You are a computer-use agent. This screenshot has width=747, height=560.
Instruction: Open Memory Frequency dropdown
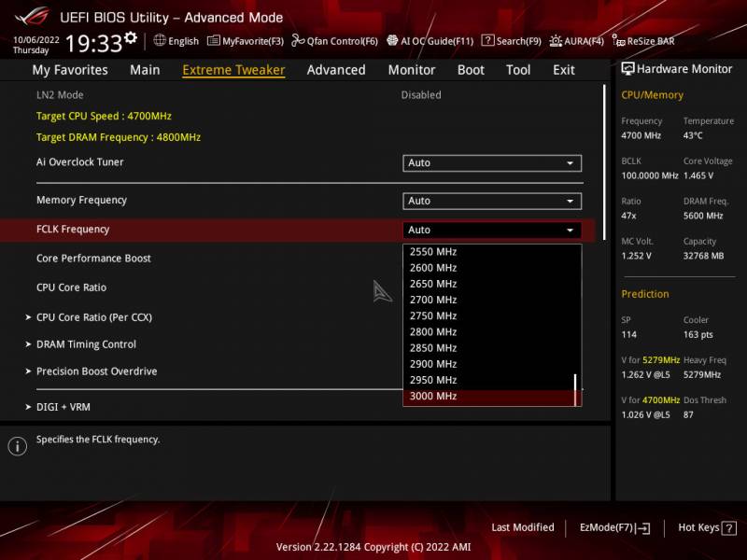pos(492,201)
